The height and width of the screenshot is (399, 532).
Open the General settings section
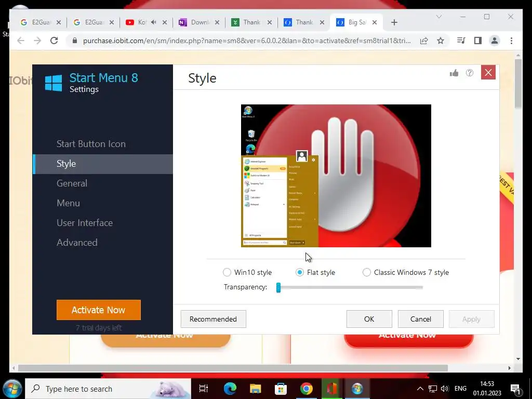[72, 183]
